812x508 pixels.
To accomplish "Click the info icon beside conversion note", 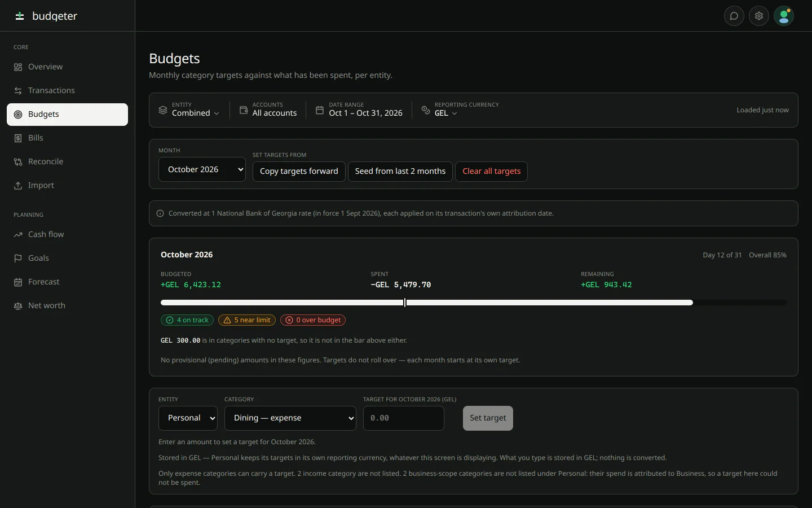I will coord(160,213).
